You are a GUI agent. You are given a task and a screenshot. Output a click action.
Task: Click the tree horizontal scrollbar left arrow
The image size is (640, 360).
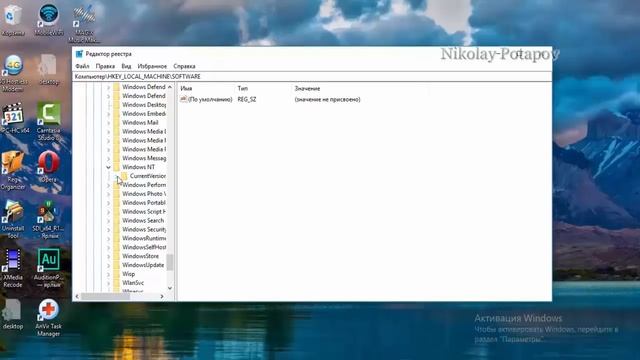tap(77, 296)
